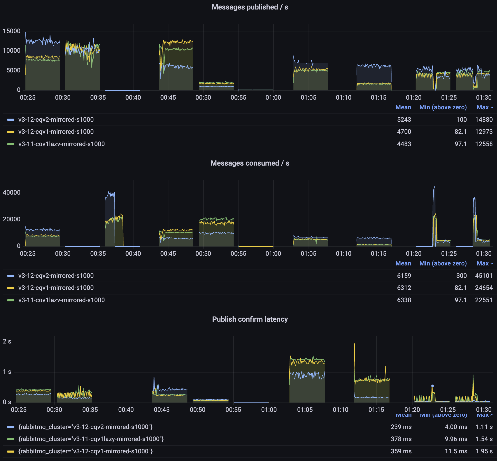Click Mean value 6159 in Messages consumed legend
Screen dimensions: 497x461
[x=404, y=276]
